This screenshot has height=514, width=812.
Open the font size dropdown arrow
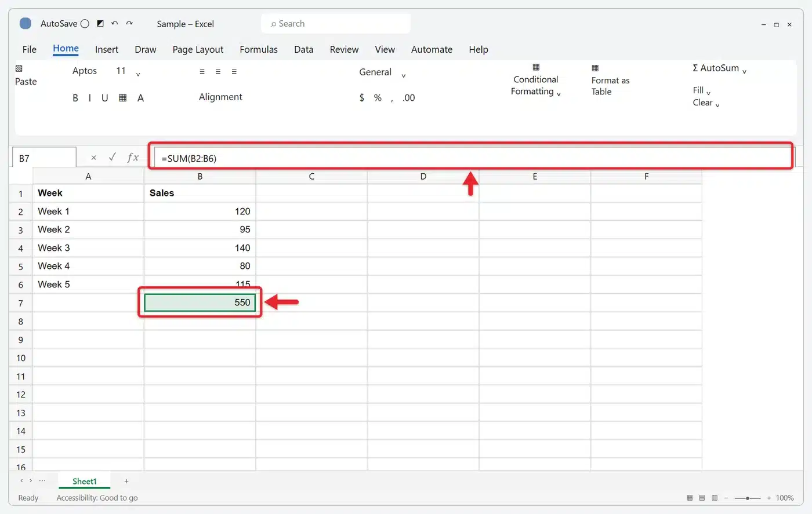coord(138,74)
